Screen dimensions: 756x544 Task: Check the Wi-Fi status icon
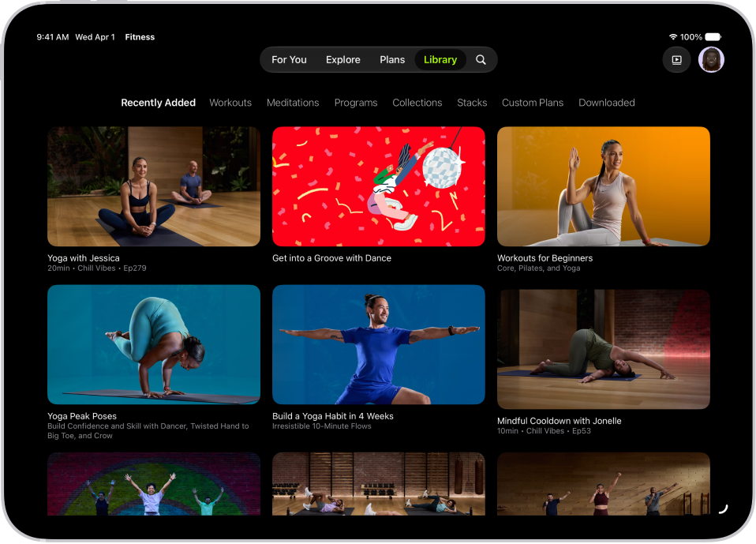(x=673, y=36)
